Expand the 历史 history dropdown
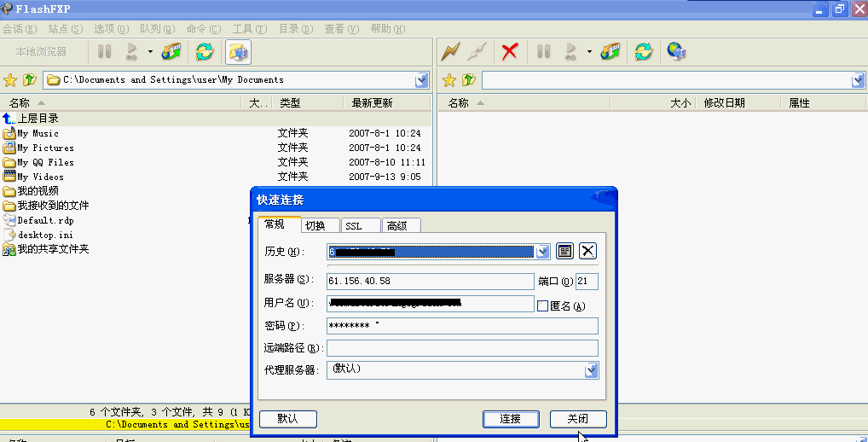Viewport: 868px width, 442px height. click(x=542, y=252)
